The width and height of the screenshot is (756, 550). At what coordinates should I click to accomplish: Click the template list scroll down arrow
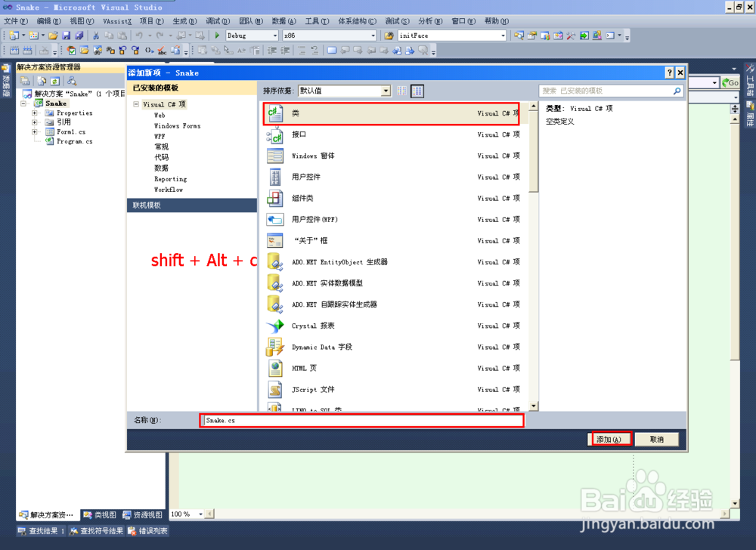click(x=533, y=406)
